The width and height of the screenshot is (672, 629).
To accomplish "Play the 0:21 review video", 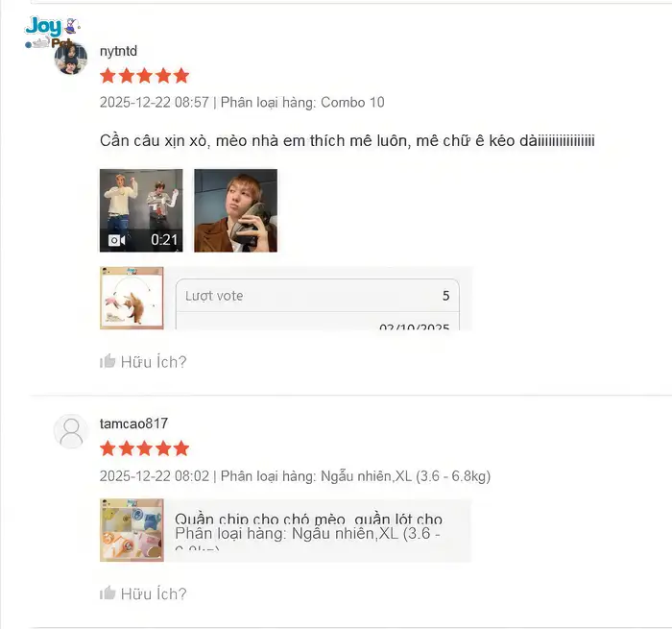I will [141, 210].
